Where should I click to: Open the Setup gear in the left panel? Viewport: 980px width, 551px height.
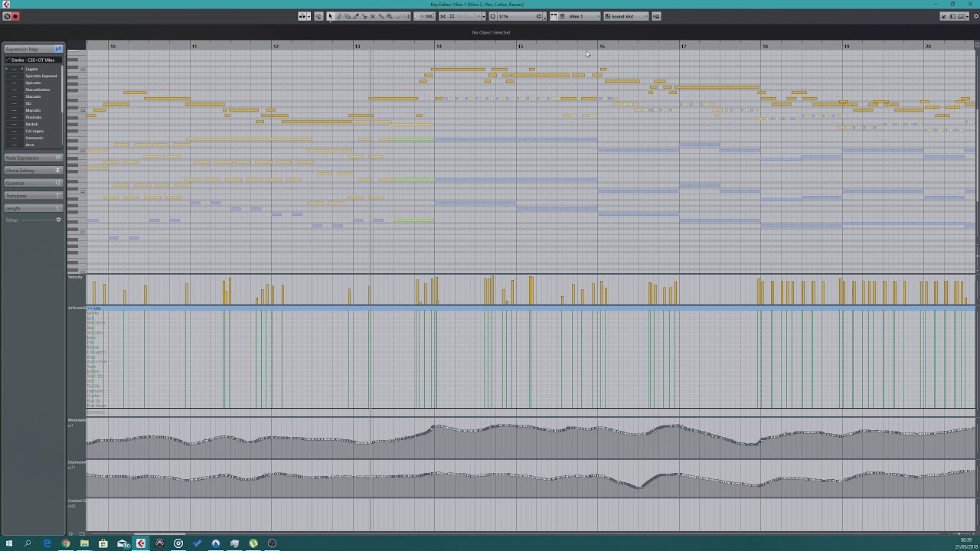pos(58,220)
